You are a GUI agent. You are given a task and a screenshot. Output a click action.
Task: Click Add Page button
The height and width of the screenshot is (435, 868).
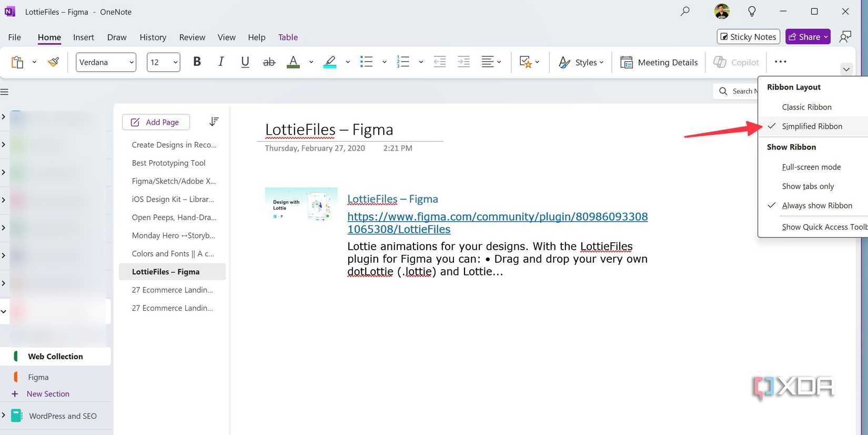pyautogui.click(x=156, y=122)
